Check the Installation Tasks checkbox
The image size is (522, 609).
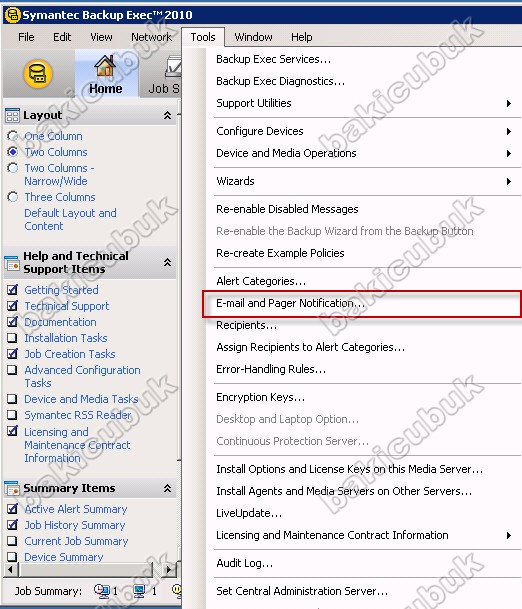(12, 338)
